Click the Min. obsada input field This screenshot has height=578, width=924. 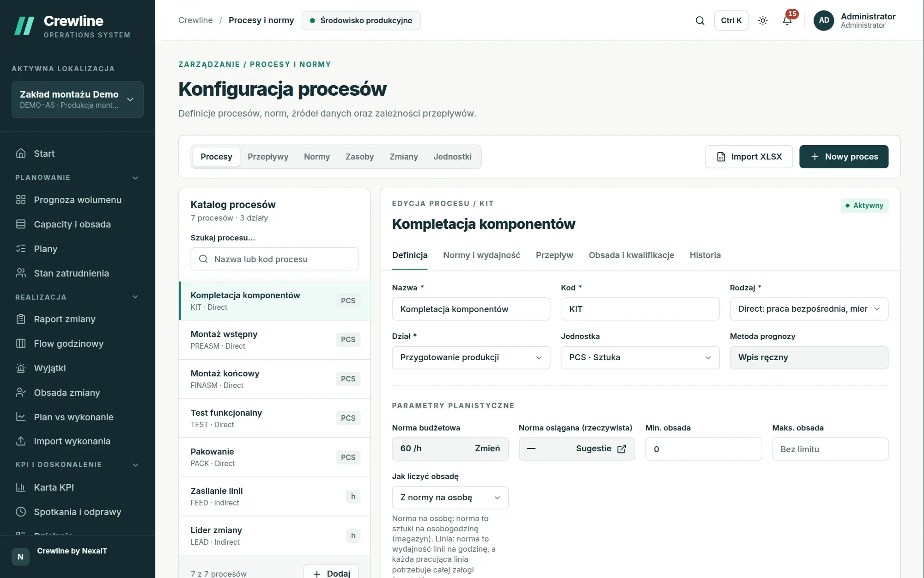click(x=703, y=449)
